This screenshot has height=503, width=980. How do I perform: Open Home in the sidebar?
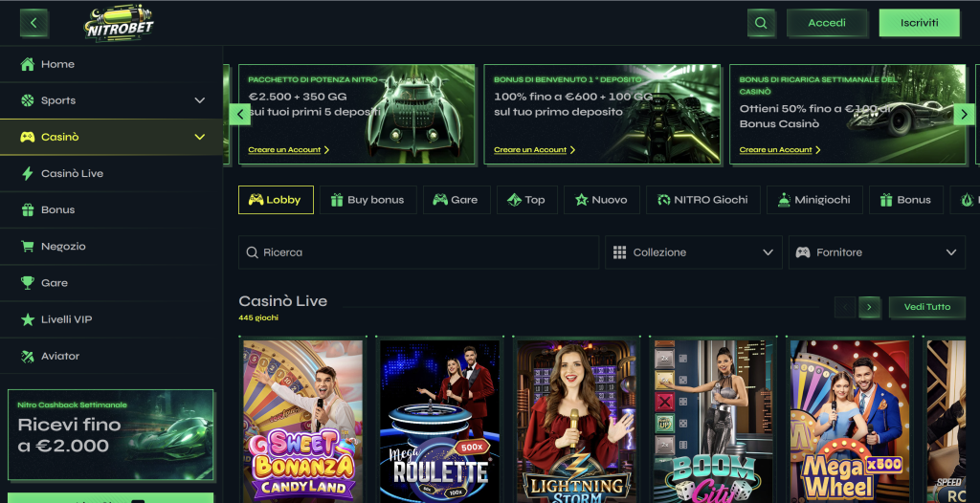tap(111, 64)
